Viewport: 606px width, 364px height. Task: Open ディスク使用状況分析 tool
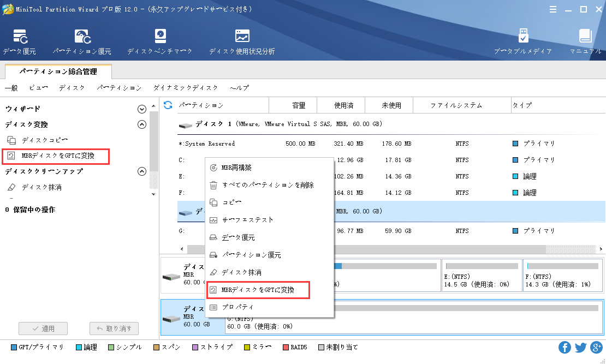pos(242,41)
